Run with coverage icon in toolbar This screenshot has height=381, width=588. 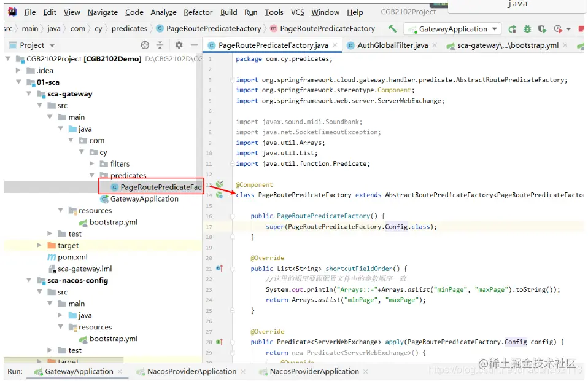(x=542, y=29)
